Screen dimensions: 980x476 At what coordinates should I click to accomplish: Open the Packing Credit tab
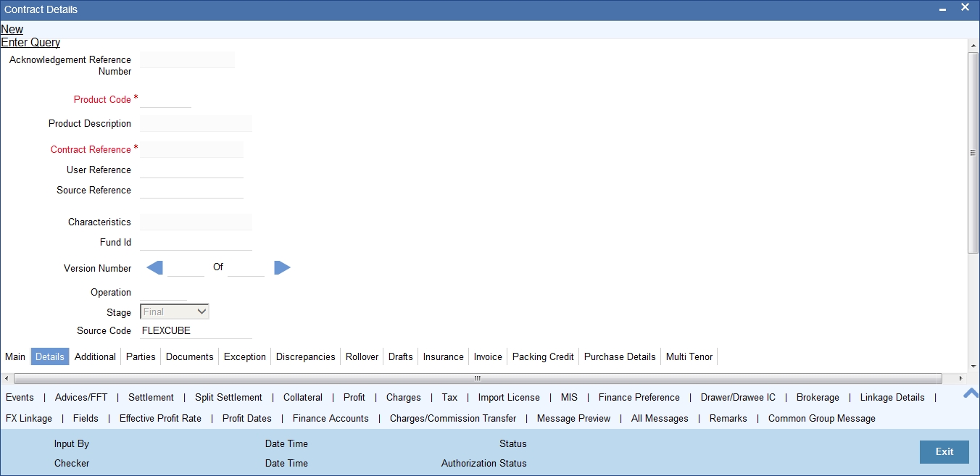[x=543, y=356]
